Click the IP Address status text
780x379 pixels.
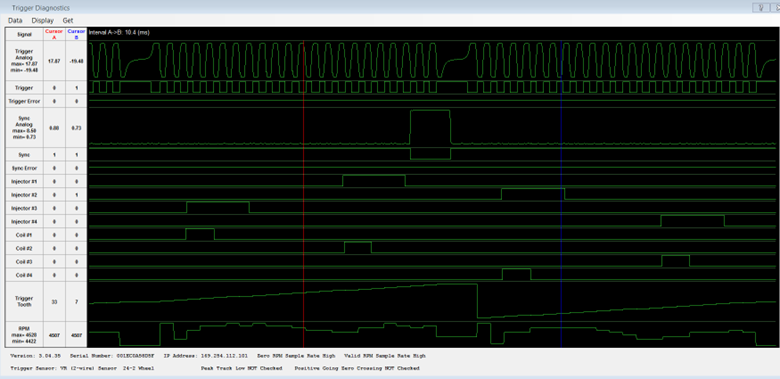tap(205, 356)
